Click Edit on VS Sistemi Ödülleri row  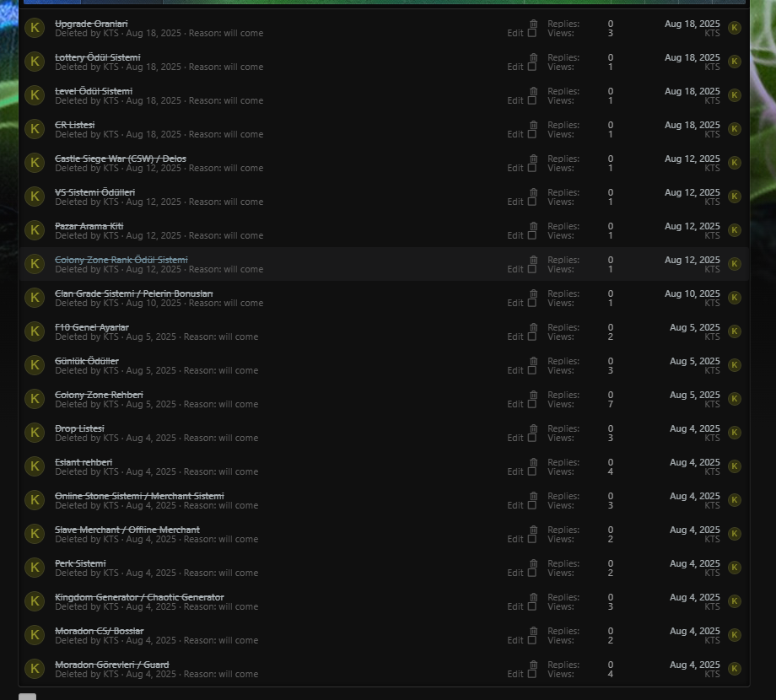tap(515, 202)
